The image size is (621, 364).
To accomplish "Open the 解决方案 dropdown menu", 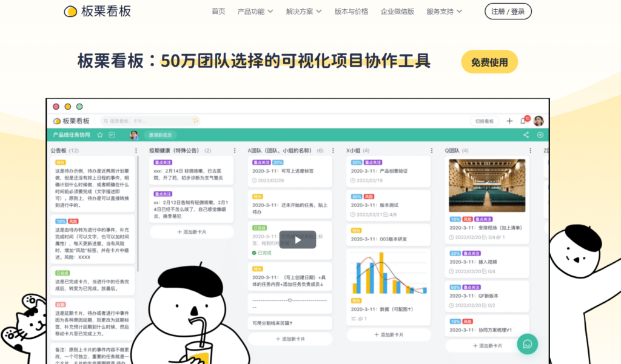I will point(301,11).
